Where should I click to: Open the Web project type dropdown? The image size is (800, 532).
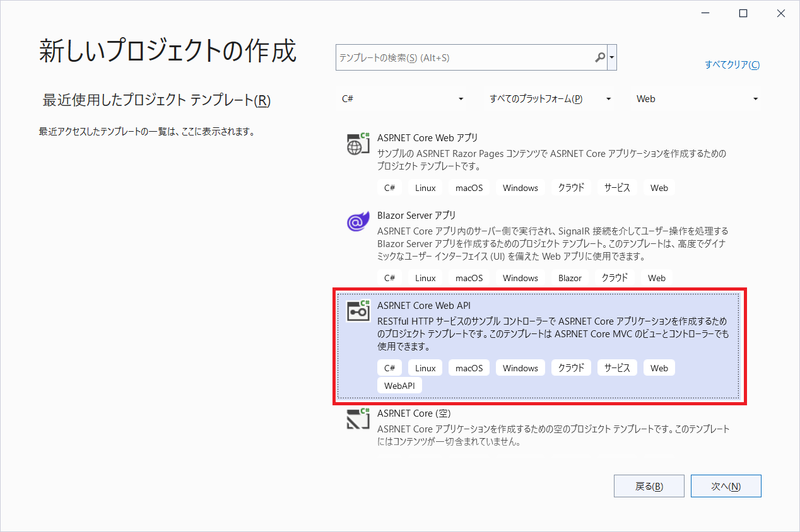pyautogui.click(x=697, y=99)
